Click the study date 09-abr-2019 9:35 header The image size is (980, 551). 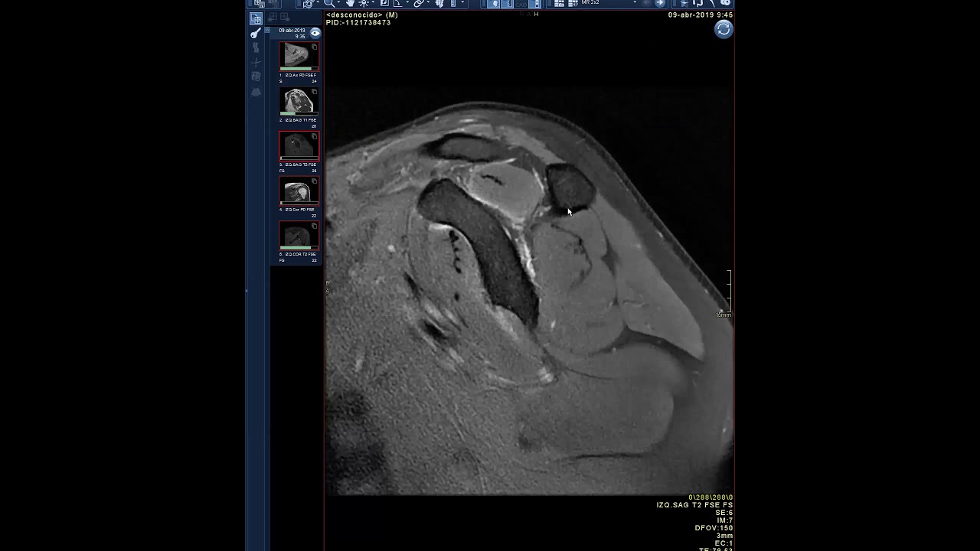coord(292,33)
